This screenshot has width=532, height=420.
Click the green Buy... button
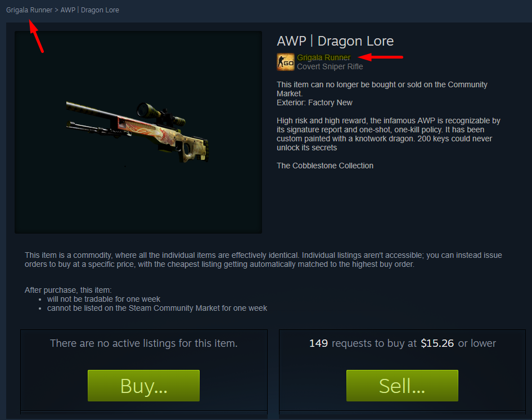143,386
